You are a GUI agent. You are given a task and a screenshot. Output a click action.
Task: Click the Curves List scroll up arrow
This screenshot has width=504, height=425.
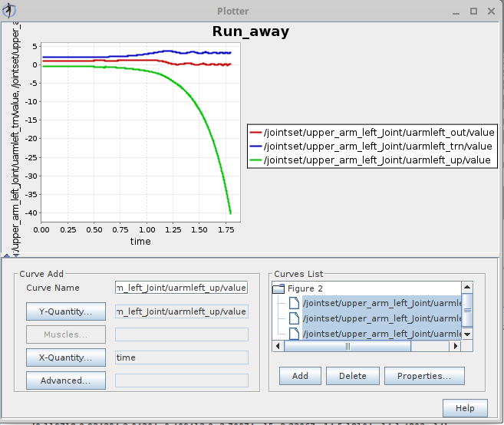(467, 287)
